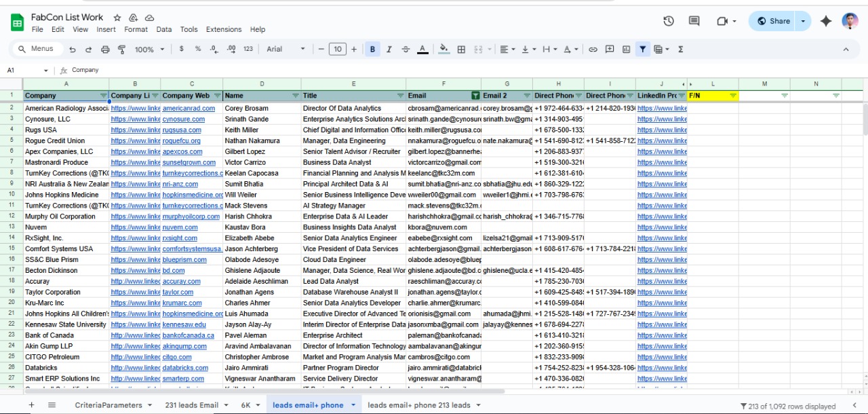Check cloud save status
The width and height of the screenshot is (868, 414).
(150, 18)
